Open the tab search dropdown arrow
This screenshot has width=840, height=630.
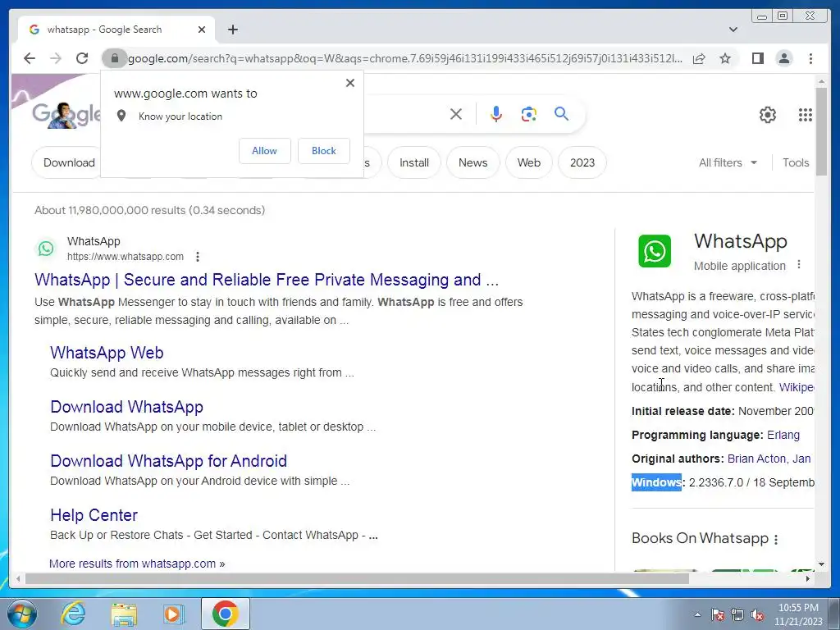tap(733, 30)
